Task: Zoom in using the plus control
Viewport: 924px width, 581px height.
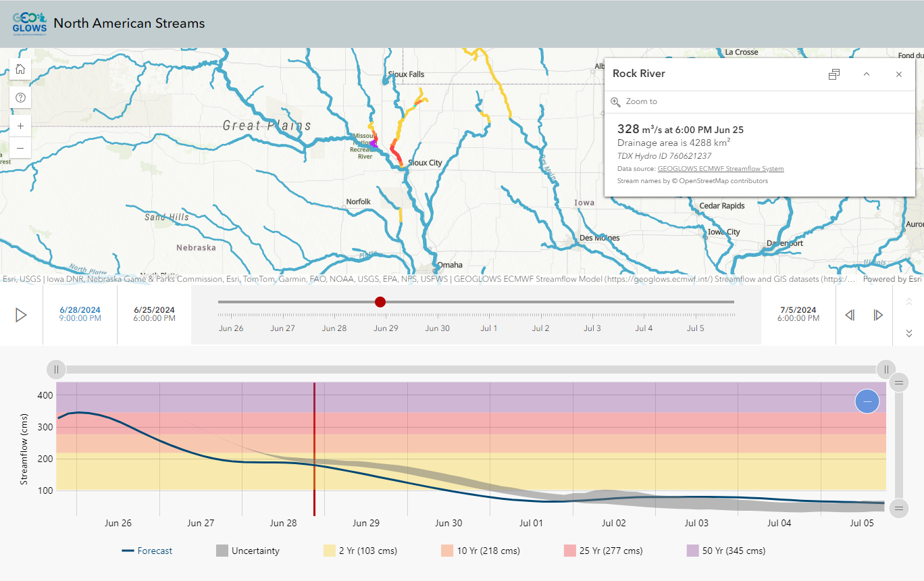Action: tap(20, 126)
